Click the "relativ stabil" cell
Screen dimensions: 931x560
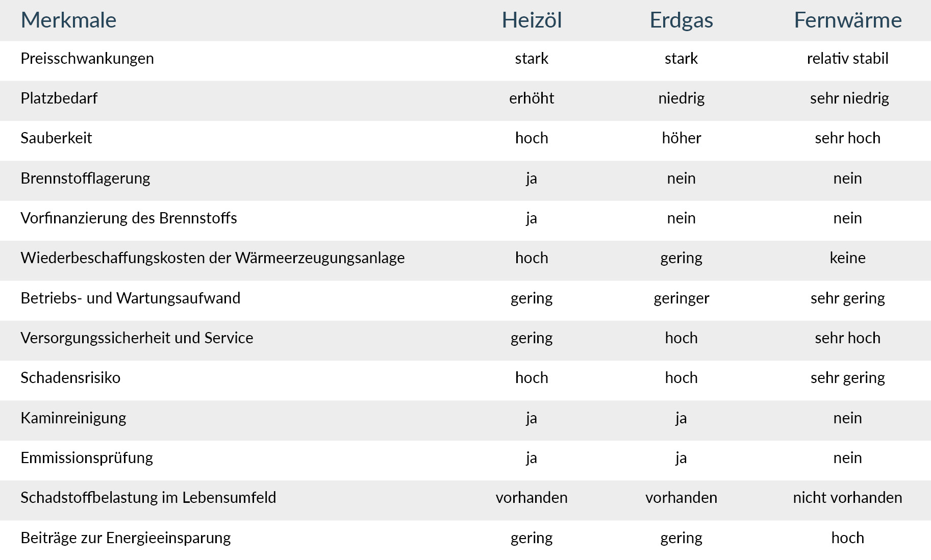coord(847,59)
